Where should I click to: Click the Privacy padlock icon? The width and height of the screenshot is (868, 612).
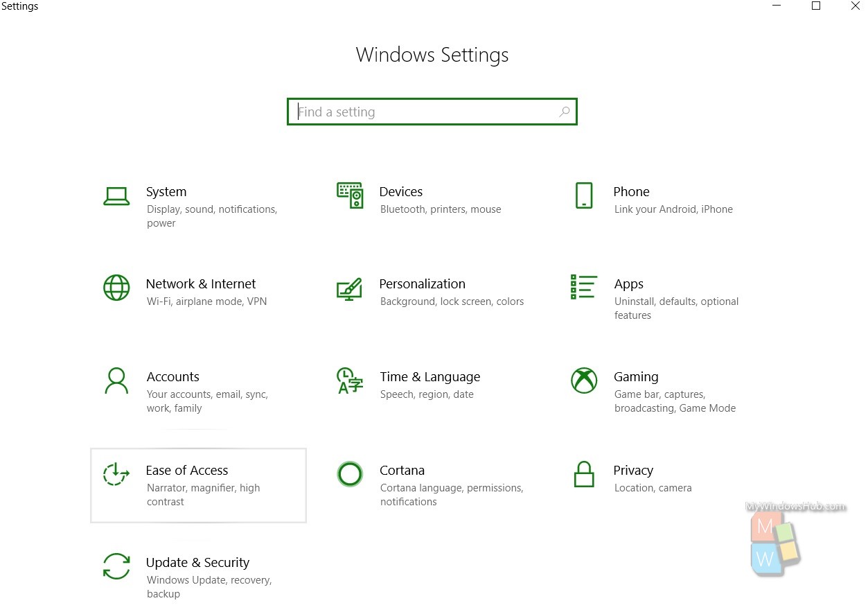pyautogui.click(x=584, y=474)
